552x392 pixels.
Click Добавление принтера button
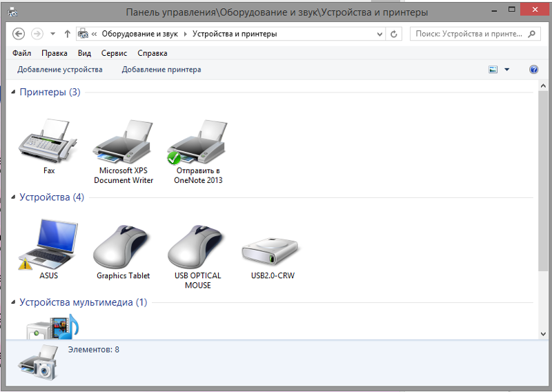[161, 70]
